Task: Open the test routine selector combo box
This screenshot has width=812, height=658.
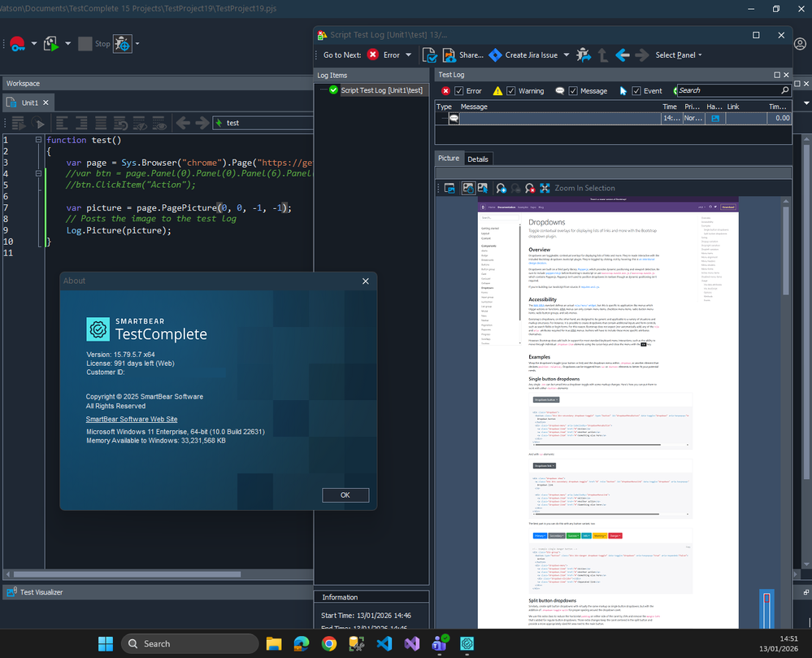Action: [x=262, y=123]
